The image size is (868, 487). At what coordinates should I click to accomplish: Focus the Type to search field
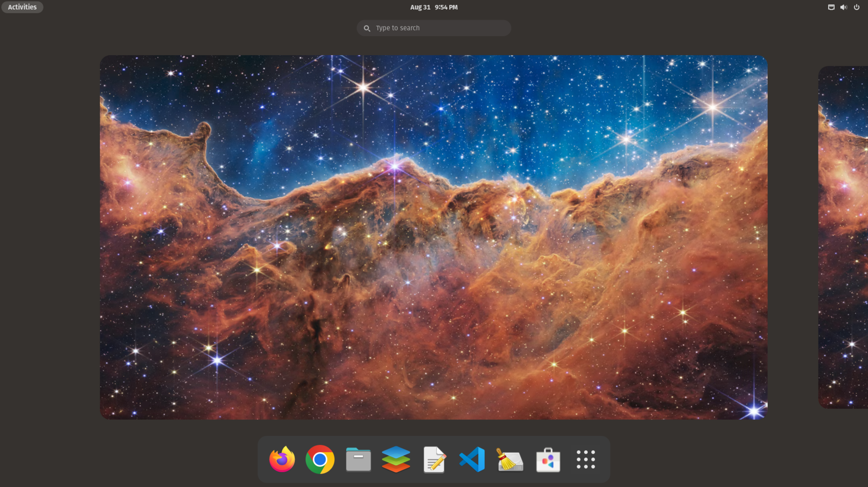point(433,28)
